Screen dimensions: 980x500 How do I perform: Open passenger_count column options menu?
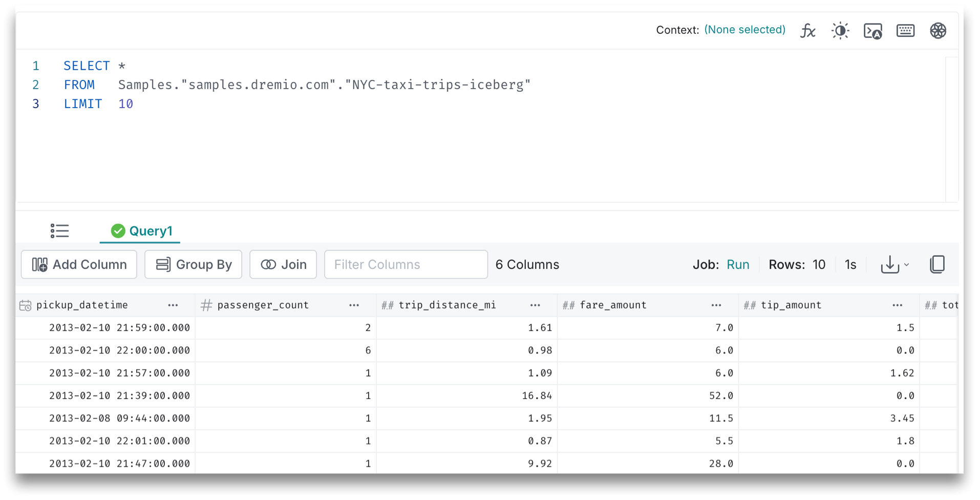(x=354, y=305)
